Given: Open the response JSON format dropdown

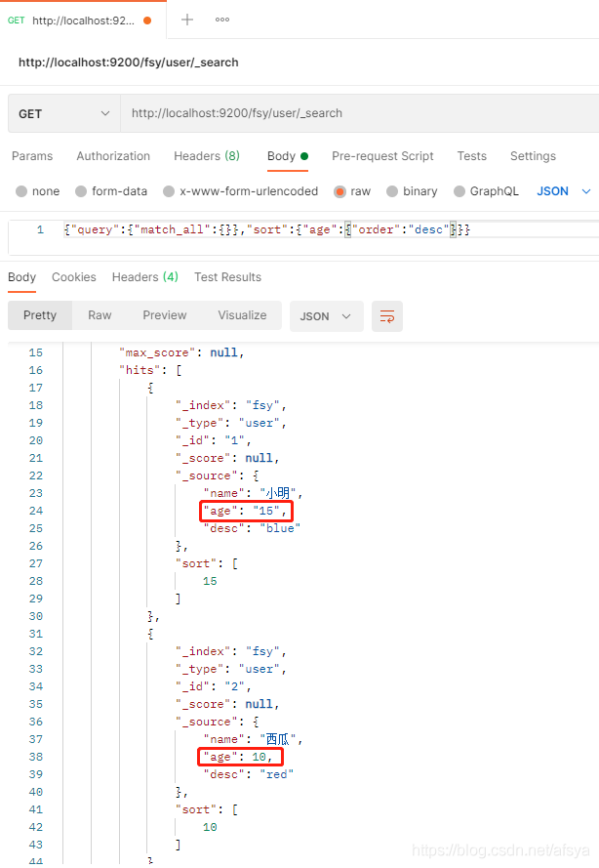Looking at the screenshot, I should 326,316.
